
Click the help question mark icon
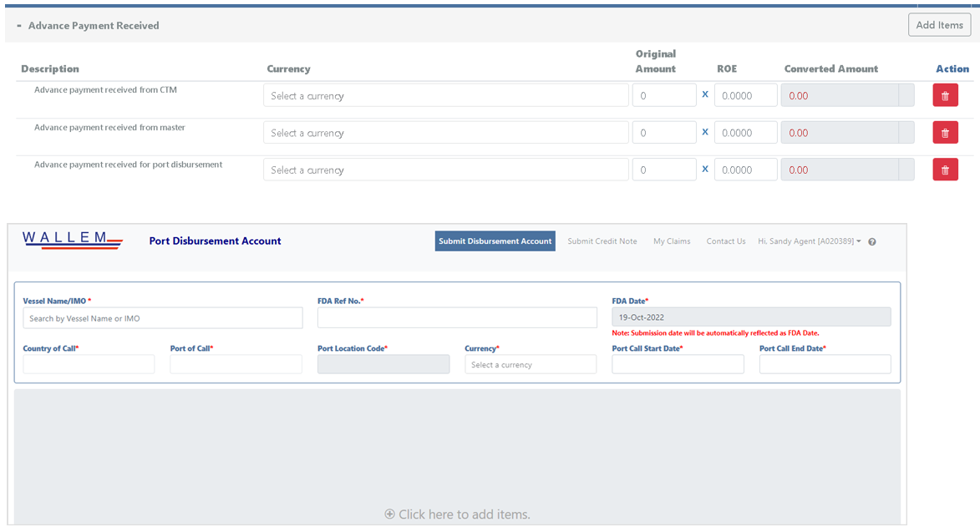872,242
